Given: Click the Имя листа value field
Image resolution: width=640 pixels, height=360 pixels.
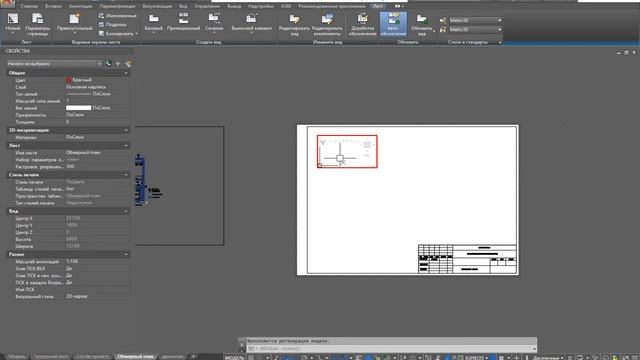Looking at the screenshot, I should pyautogui.click(x=97, y=153).
